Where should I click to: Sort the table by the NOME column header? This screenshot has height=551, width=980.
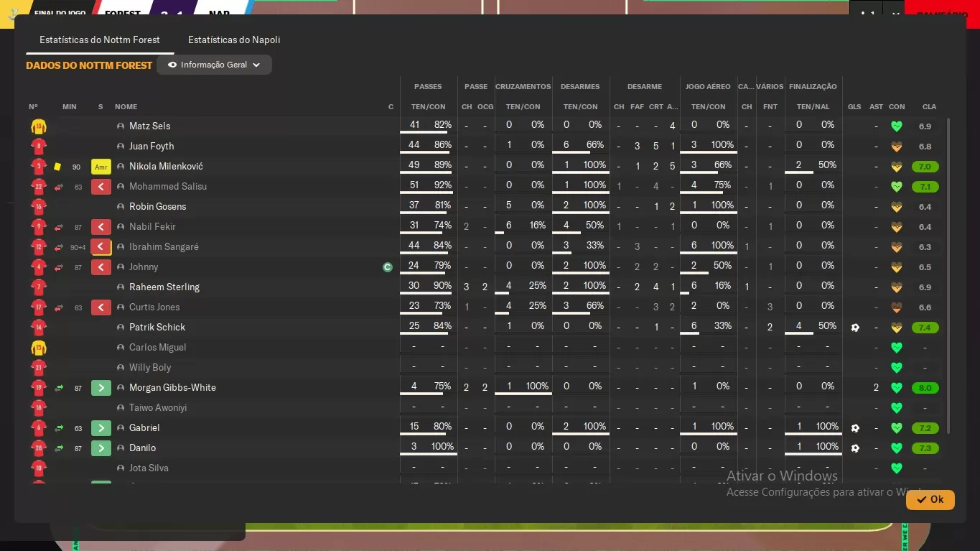pyautogui.click(x=126, y=107)
